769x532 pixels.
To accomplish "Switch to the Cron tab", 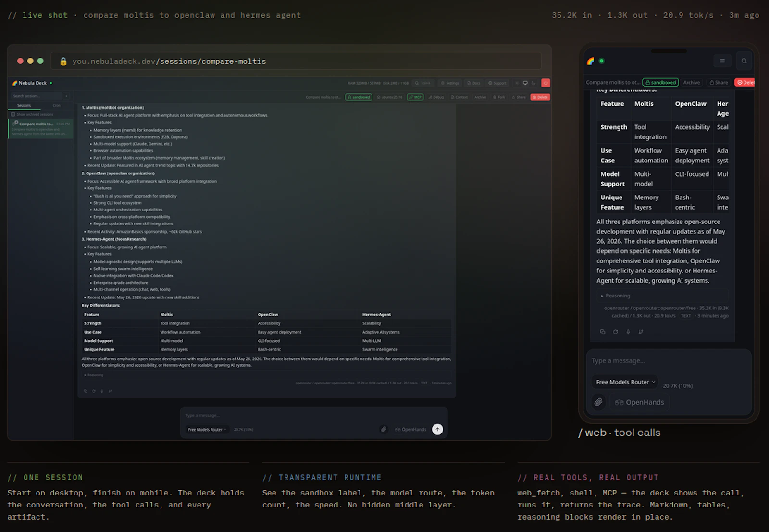I will 57,106.
